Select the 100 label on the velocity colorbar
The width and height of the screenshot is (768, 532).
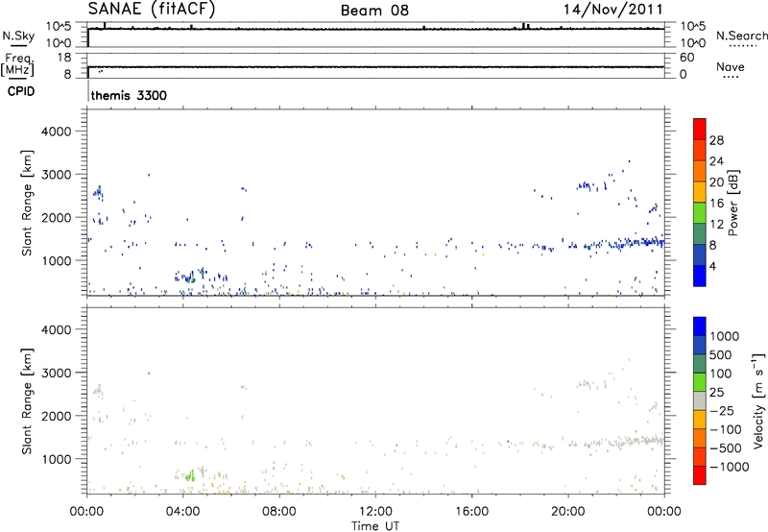coord(722,374)
